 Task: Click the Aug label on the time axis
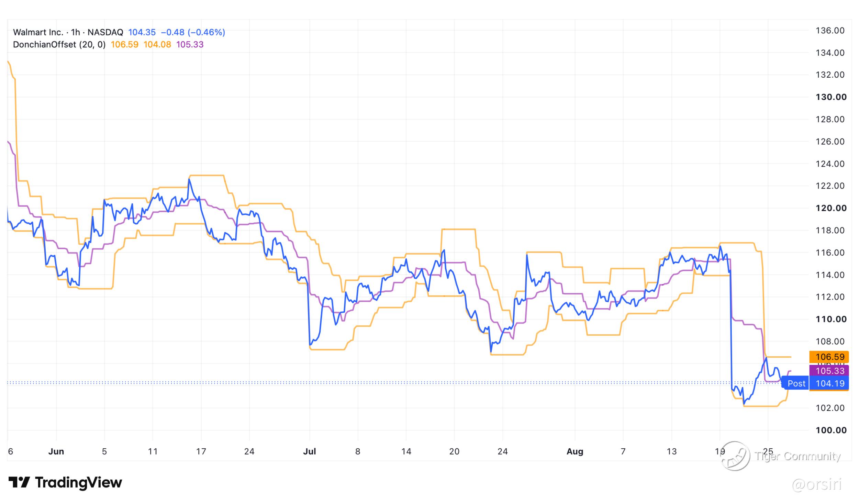tap(575, 451)
